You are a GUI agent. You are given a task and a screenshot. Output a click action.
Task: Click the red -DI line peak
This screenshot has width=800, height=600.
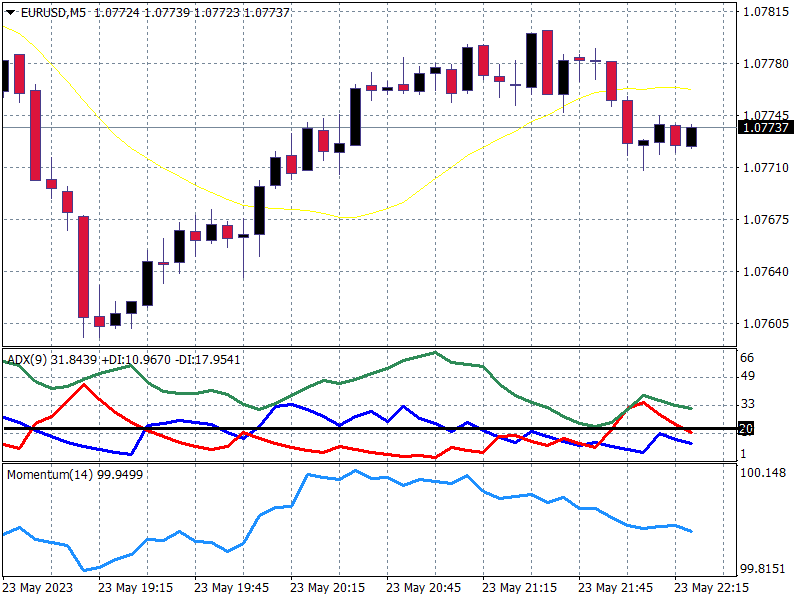(x=83, y=384)
